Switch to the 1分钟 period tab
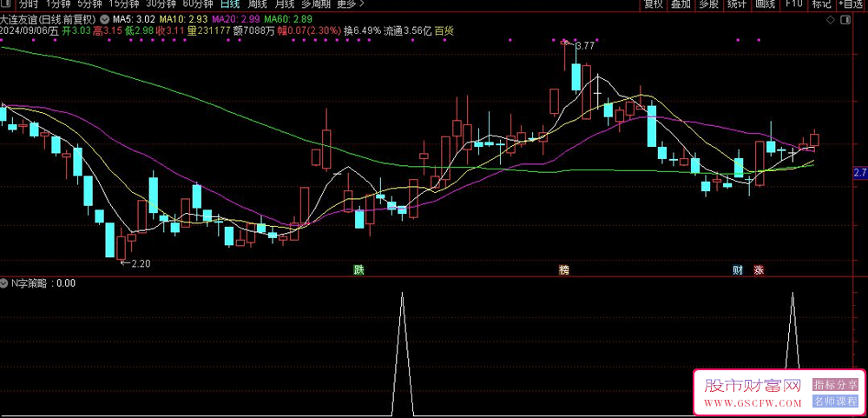This screenshot has width=868, height=418. (59, 3)
